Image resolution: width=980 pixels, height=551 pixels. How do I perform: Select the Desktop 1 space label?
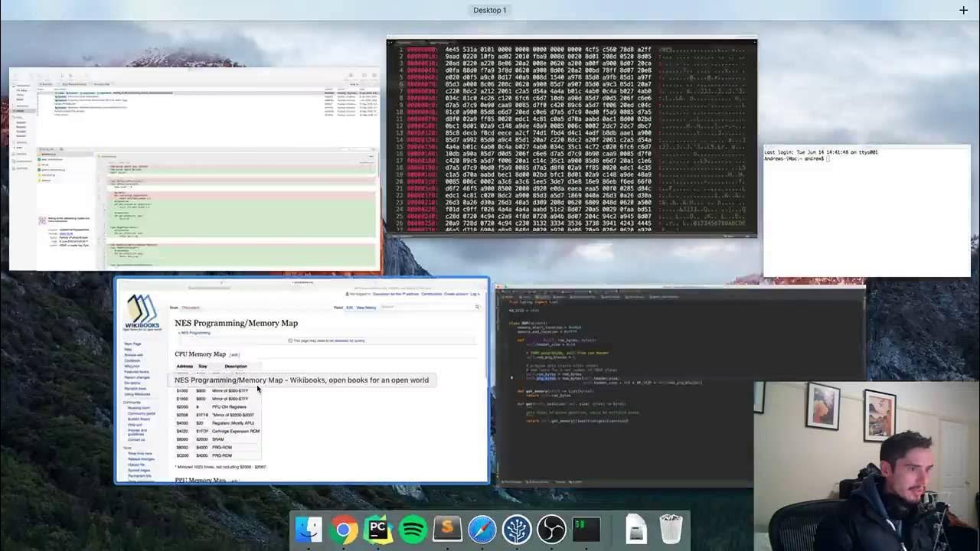490,10
